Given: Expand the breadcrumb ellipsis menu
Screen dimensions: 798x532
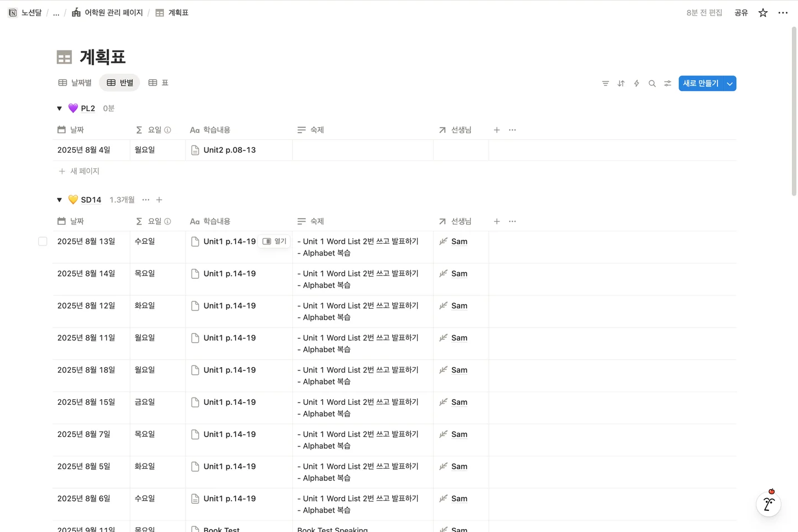Looking at the screenshot, I should point(56,12).
